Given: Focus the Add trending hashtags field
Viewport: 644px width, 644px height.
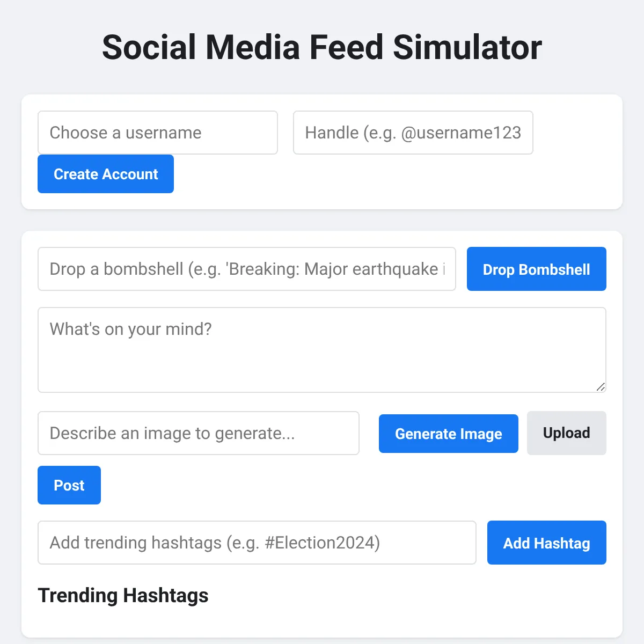Looking at the screenshot, I should pyautogui.click(x=257, y=543).
